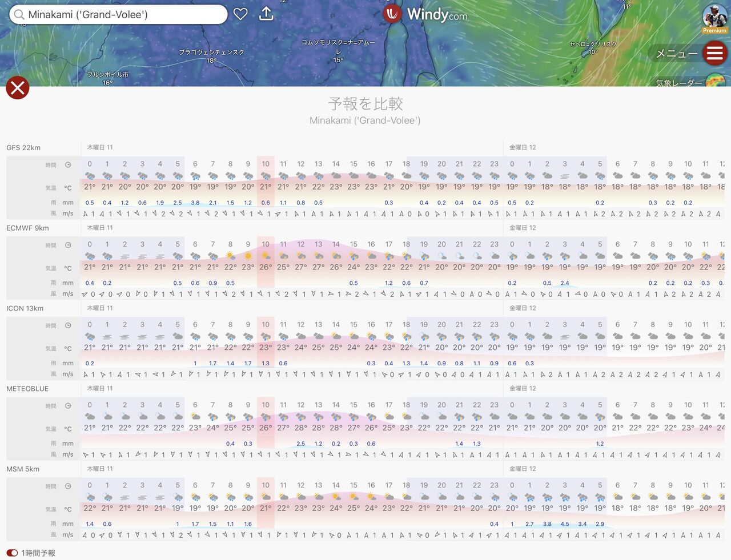
Task: Click ブラゴヴェシチェンスク city label on map
Action: point(211,52)
